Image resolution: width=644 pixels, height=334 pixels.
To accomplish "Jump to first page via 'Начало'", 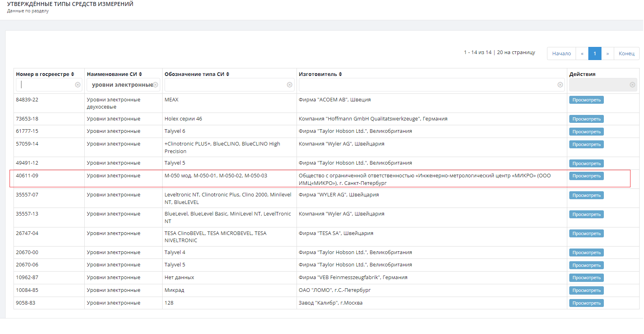I will coord(561,54).
